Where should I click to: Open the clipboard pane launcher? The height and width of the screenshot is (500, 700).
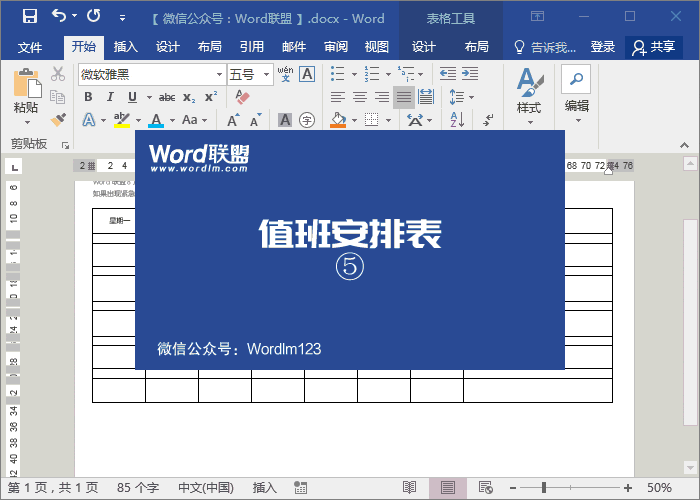tap(65, 145)
